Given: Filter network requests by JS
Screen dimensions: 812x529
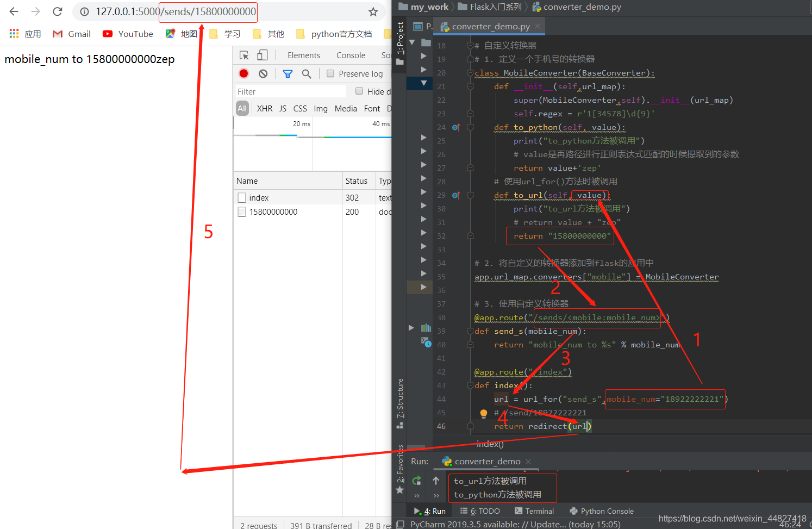Looking at the screenshot, I should pyautogui.click(x=283, y=108).
